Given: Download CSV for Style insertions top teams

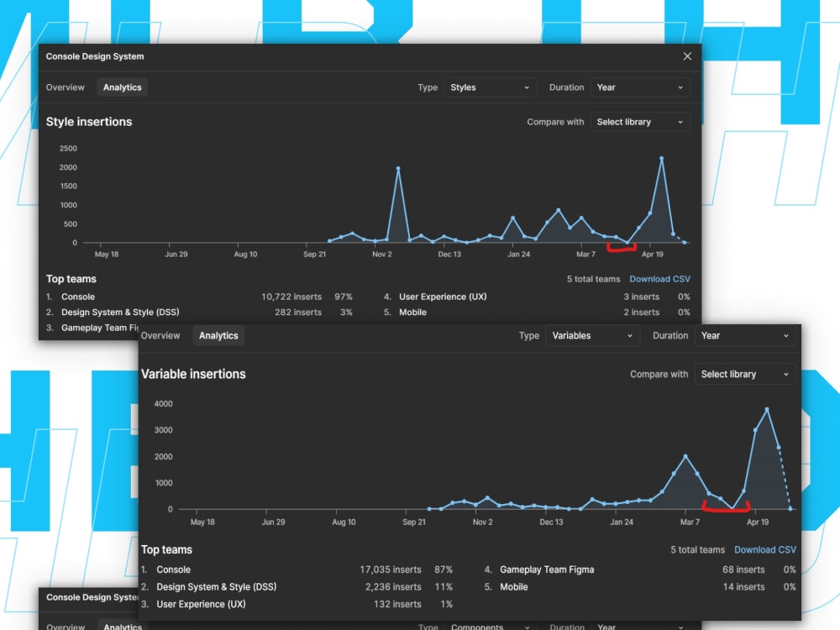Looking at the screenshot, I should point(659,279).
